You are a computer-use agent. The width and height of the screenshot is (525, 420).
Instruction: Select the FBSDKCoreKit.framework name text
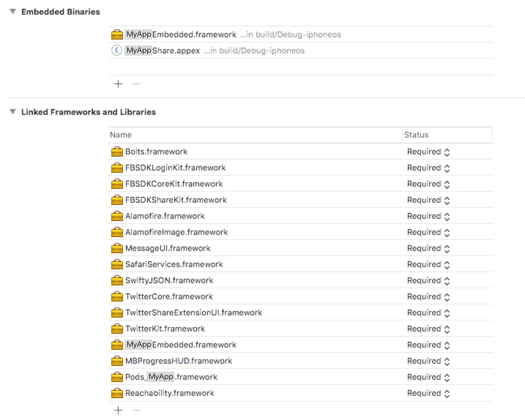pyautogui.click(x=174, y=184)
